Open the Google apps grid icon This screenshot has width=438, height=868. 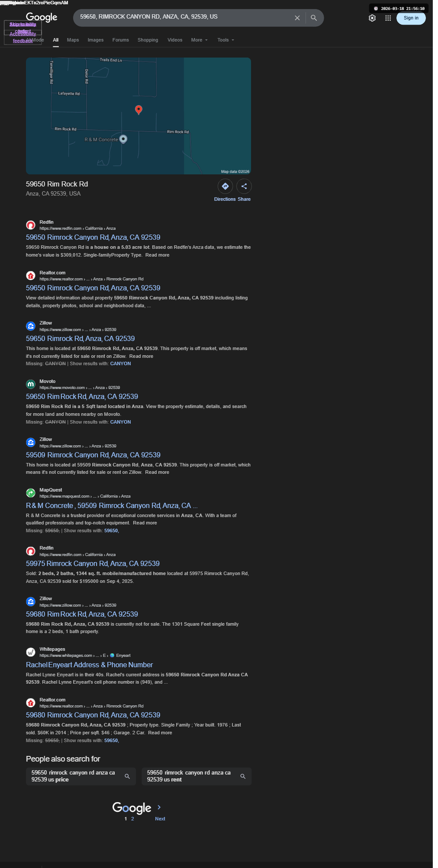(388, 18)
